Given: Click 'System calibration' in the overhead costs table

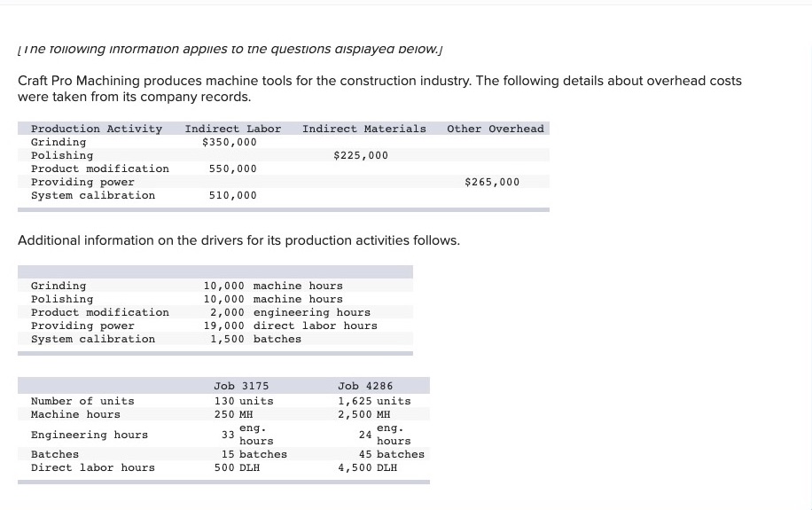Looking at the screenshot, I should point(93,195).
